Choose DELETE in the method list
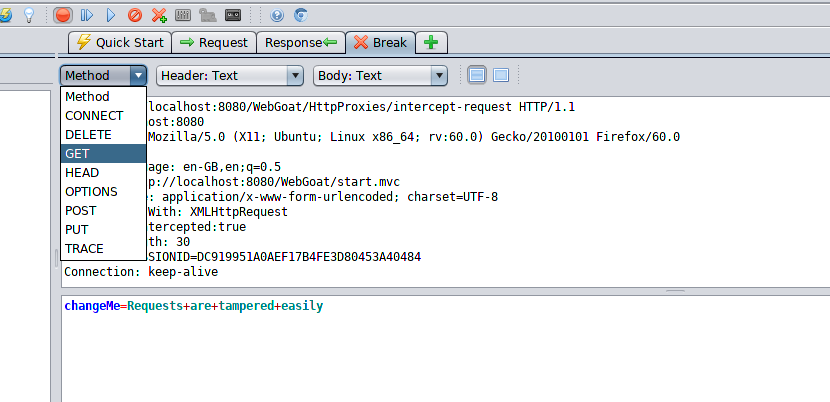Screen dimensions: 830x402 tap(88, 134)
